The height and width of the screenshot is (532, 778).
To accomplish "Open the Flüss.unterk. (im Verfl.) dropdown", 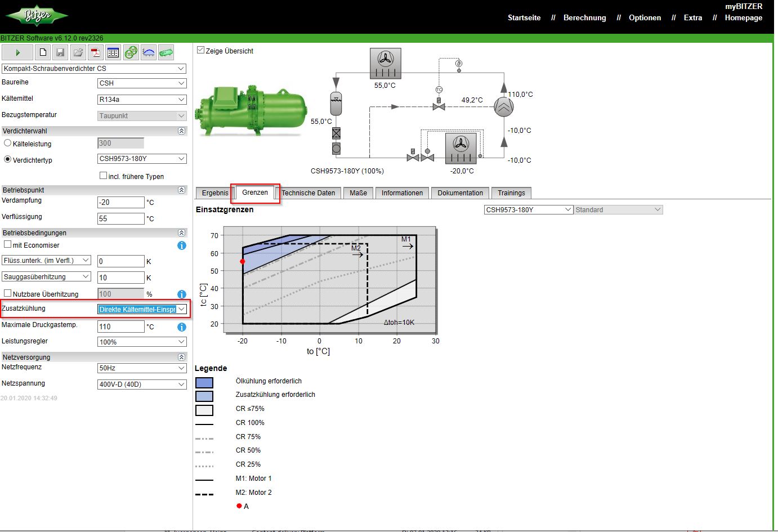I will click(46, 261).
